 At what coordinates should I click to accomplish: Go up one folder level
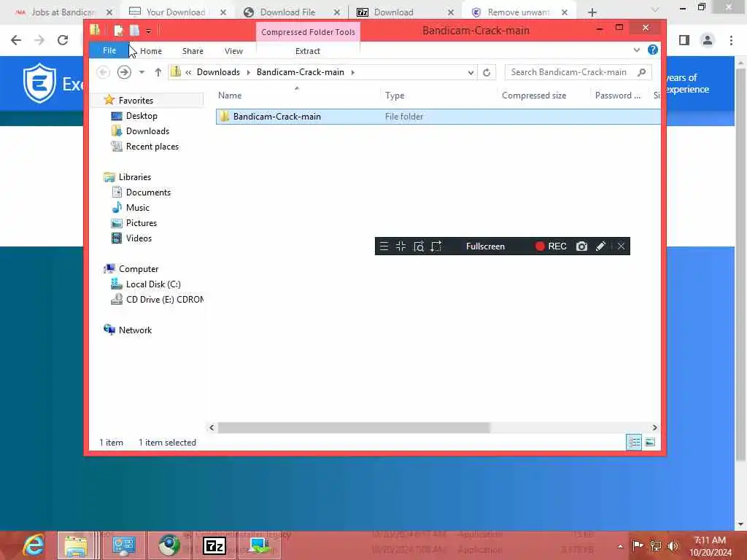(x=158, y=72)
